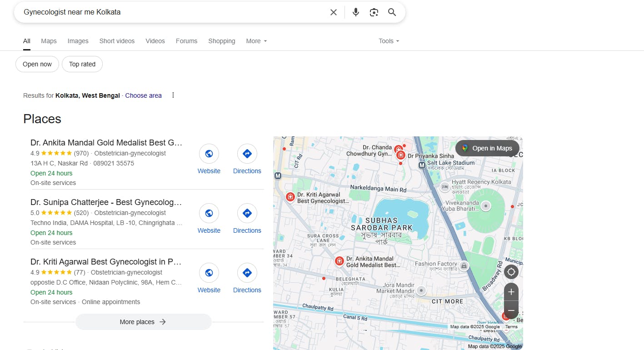Switch to the Maps tab
Viewport: 644px width, 350px height.
click(49, 41)
